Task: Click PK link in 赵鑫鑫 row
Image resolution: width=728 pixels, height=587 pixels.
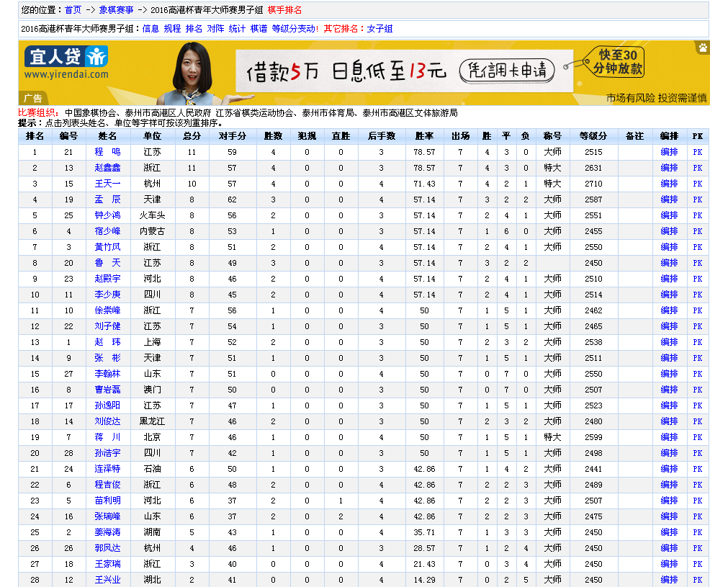Action: click(697, 168)
